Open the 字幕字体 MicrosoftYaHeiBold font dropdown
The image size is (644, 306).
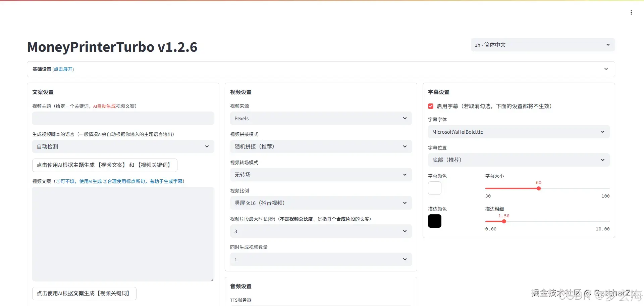click(519, 132)
